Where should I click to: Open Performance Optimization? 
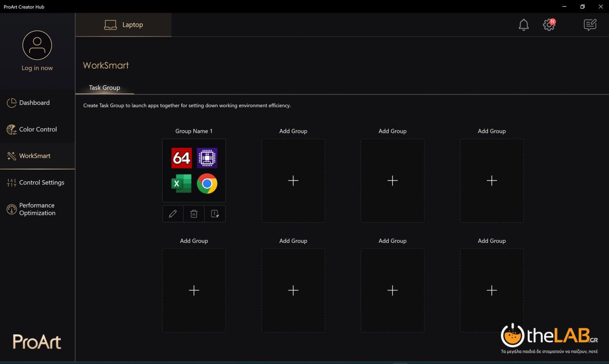pyautogui.click(x=36, y=209)
